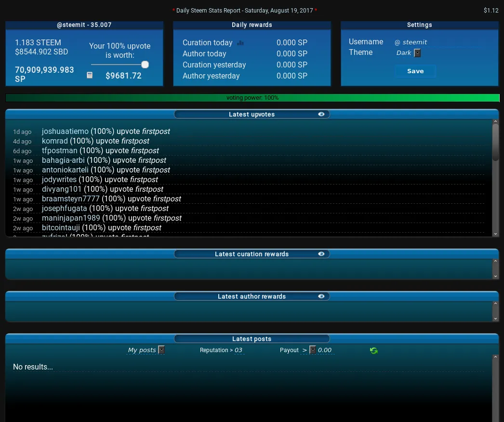
Task: Toggle visibility of Latest curation rewards
Action: pyautogui.click(x=321, y=254)
